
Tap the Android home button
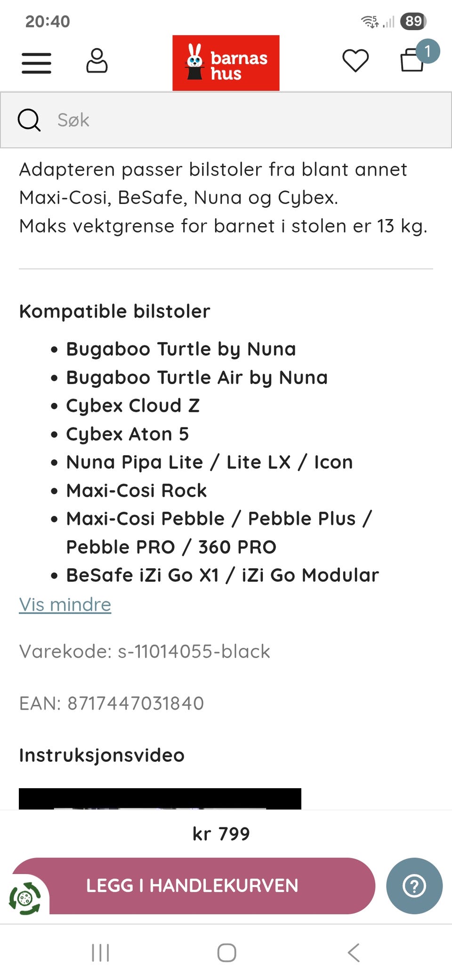point(226,952)
